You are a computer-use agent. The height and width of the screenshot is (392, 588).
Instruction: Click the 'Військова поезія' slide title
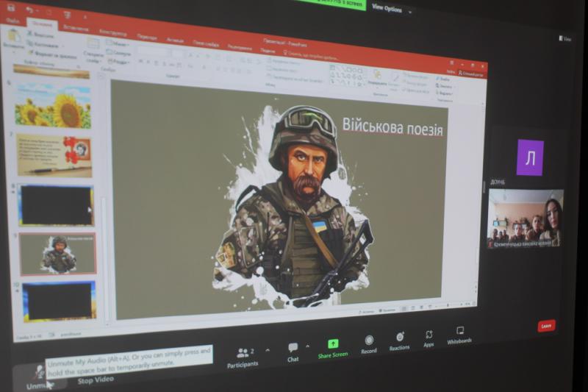[x=392, y=126]
